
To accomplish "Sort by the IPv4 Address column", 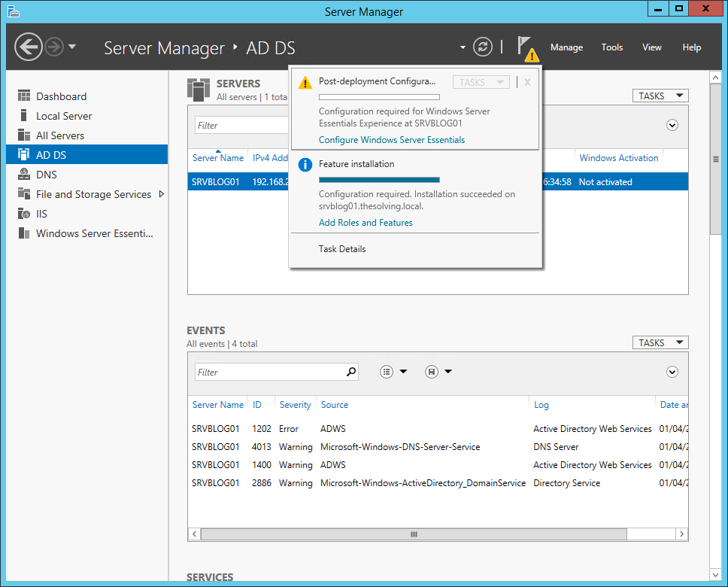I will coord(270,158).
